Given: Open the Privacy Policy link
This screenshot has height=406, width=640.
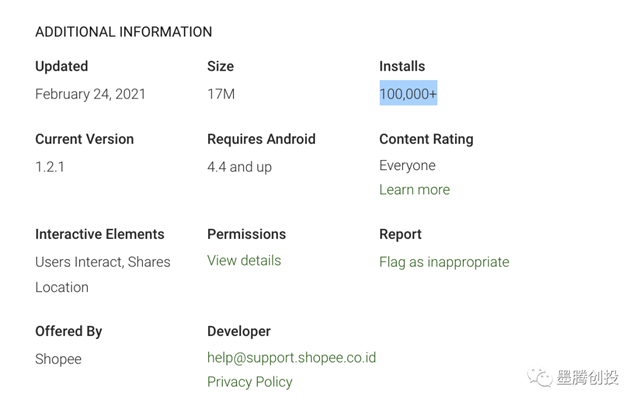Looking at the screenshot, I should pos(250,382).
